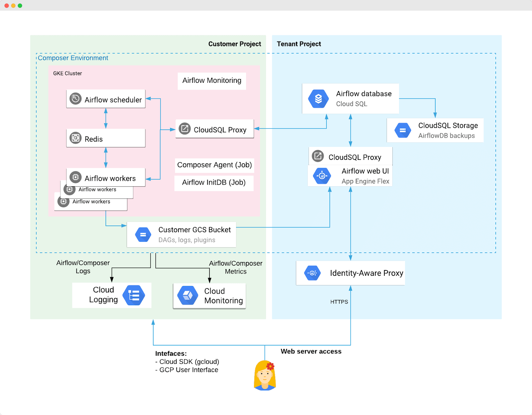The image size is (532, 415).
Task: Click the GCP User Interface line
Action: pos(187,370)
